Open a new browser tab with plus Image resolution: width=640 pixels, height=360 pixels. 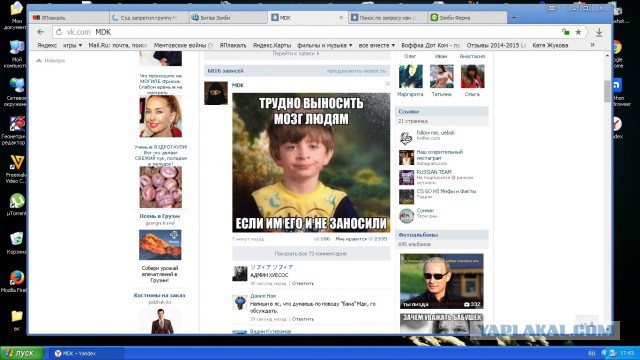point(514,18)
